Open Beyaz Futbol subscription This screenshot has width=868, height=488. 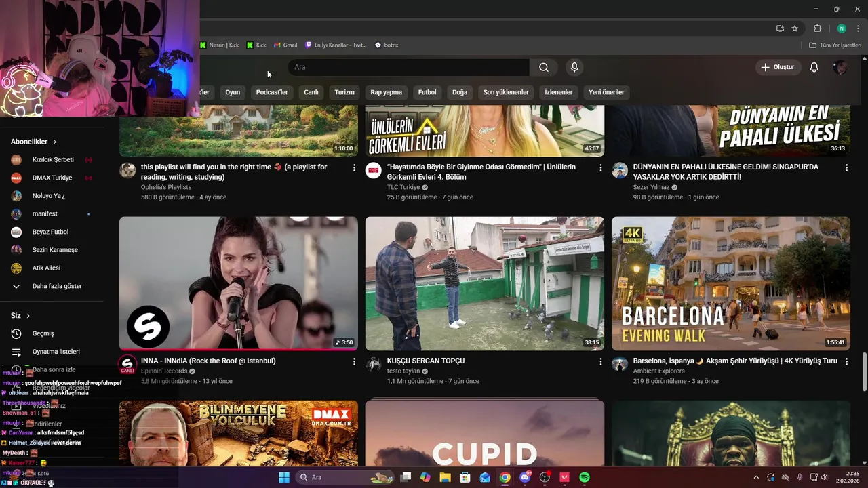coord(52,232)
